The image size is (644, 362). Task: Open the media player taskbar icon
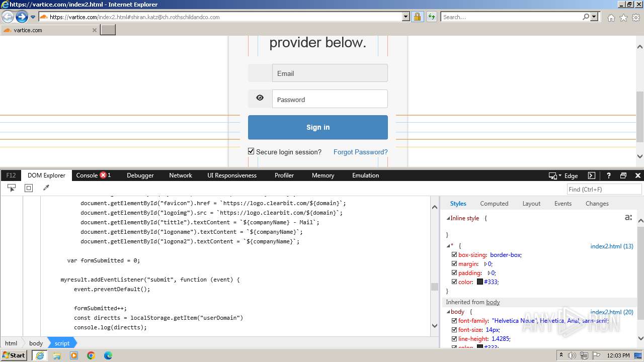pos(74,355)
